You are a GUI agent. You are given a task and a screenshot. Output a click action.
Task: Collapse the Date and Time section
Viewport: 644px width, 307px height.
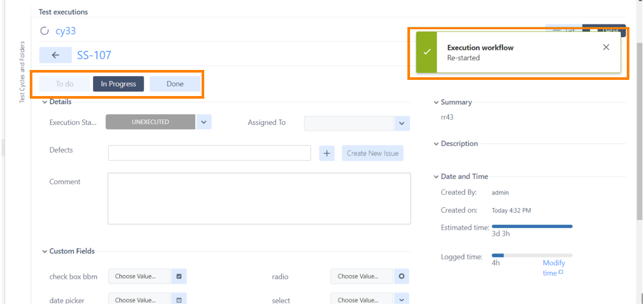coord(436,177)
